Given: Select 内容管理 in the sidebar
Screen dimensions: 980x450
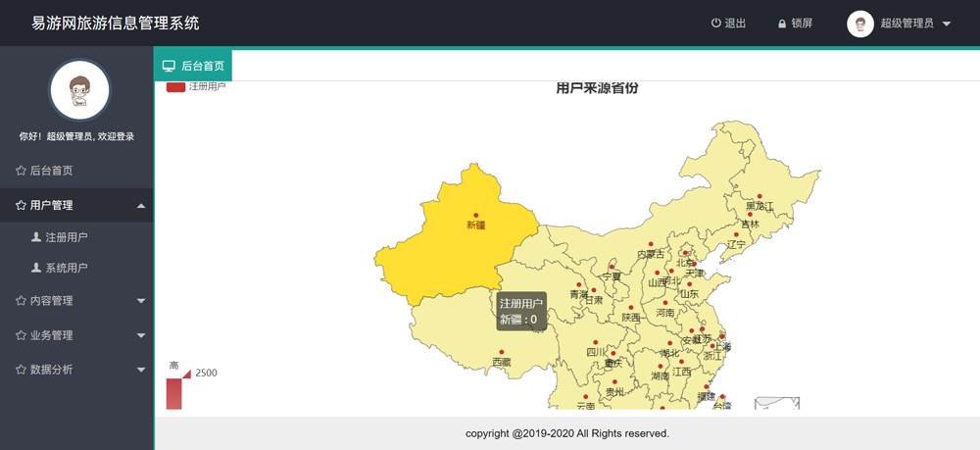Looking at the screenshot, I should [x=76, y=301].
